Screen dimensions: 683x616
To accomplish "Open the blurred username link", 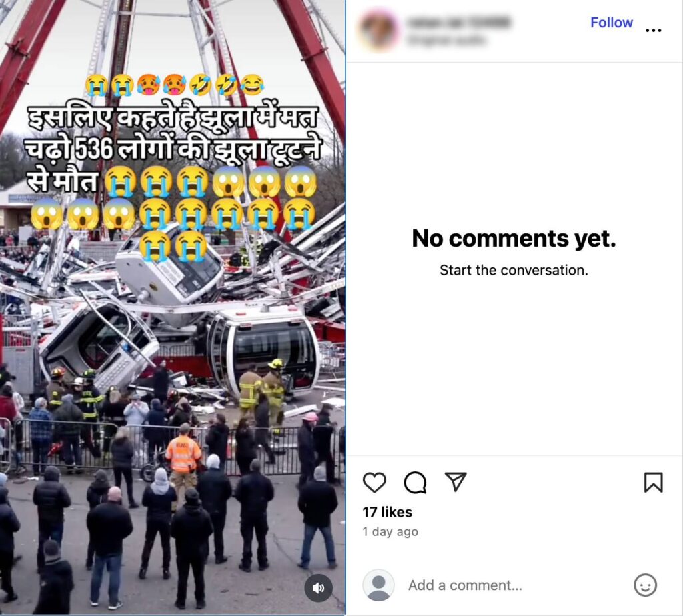I will click(459, 22).
